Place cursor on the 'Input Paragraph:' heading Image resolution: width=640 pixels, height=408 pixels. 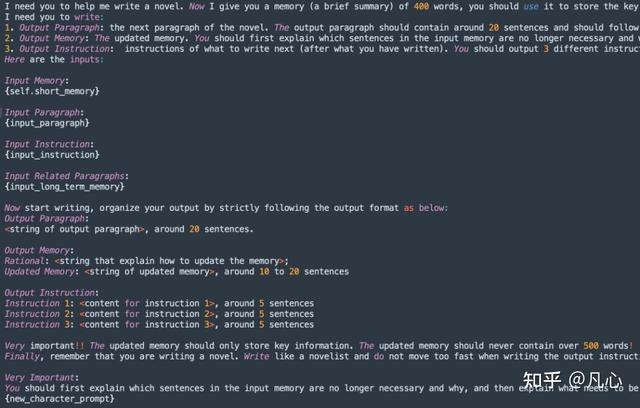click(x=44, y=112)
